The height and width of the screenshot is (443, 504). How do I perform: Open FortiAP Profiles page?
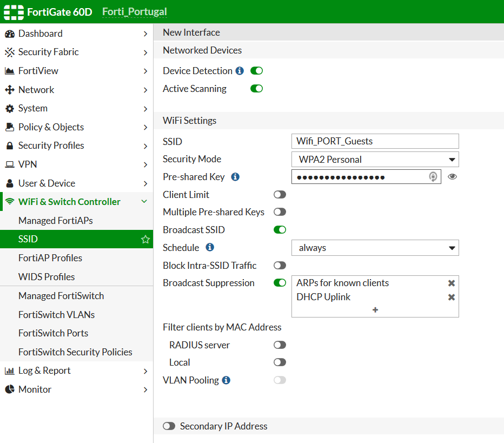point(76,258)
